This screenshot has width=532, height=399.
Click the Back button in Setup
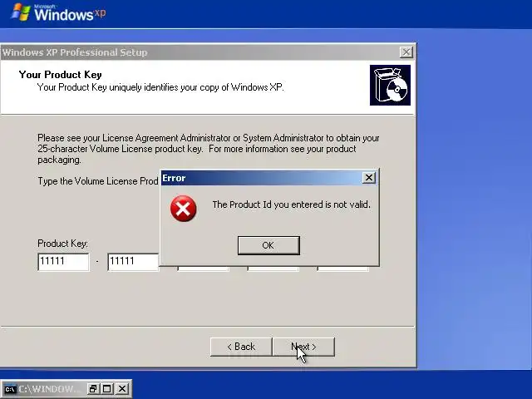click(x=241, y=347)
